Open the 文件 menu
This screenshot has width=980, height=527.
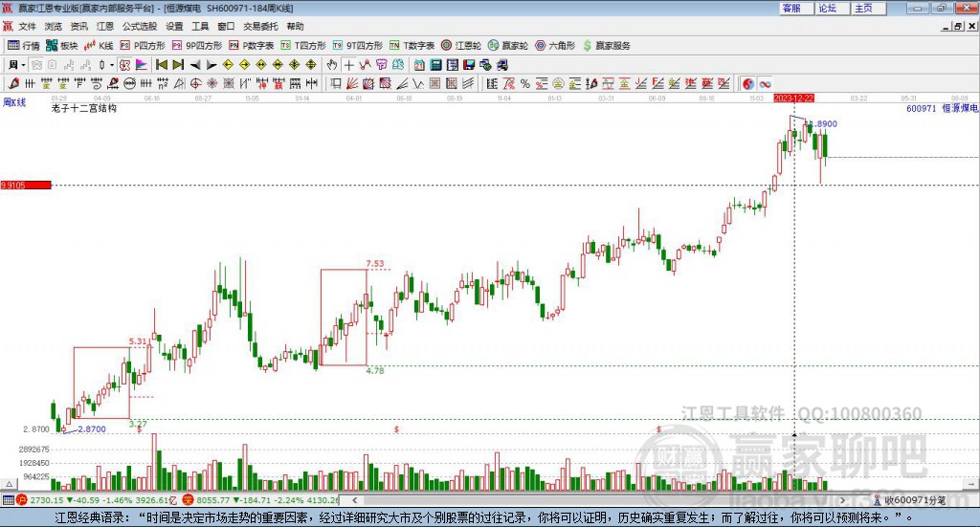(x=27, y=26)
